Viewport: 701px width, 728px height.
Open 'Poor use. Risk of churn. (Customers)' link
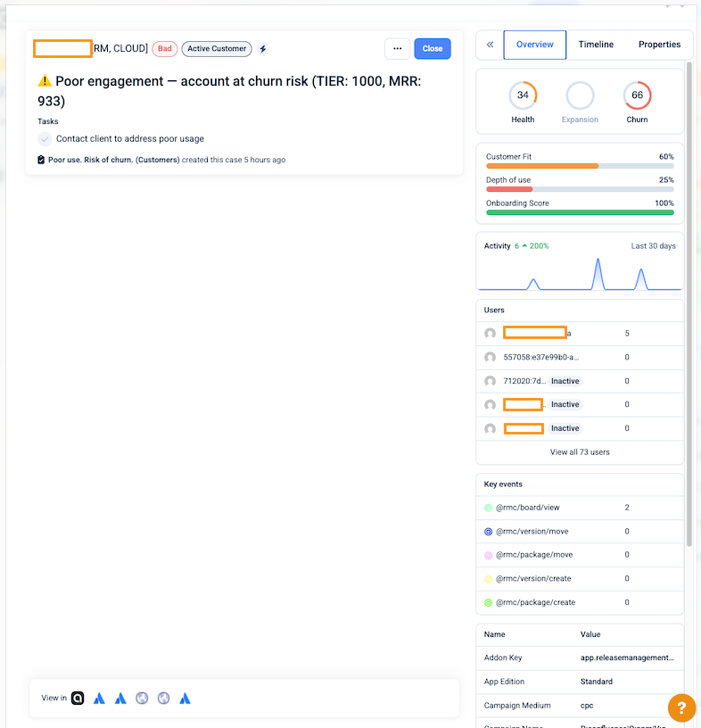111,161
